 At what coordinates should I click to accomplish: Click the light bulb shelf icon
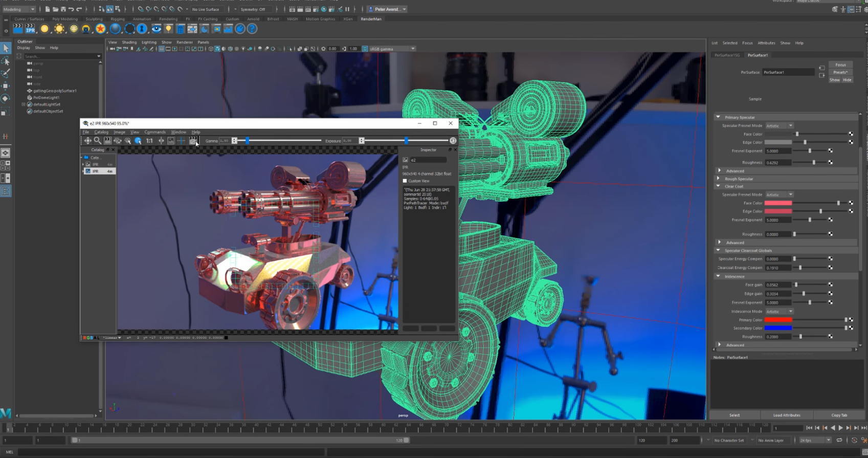(168, 29)
